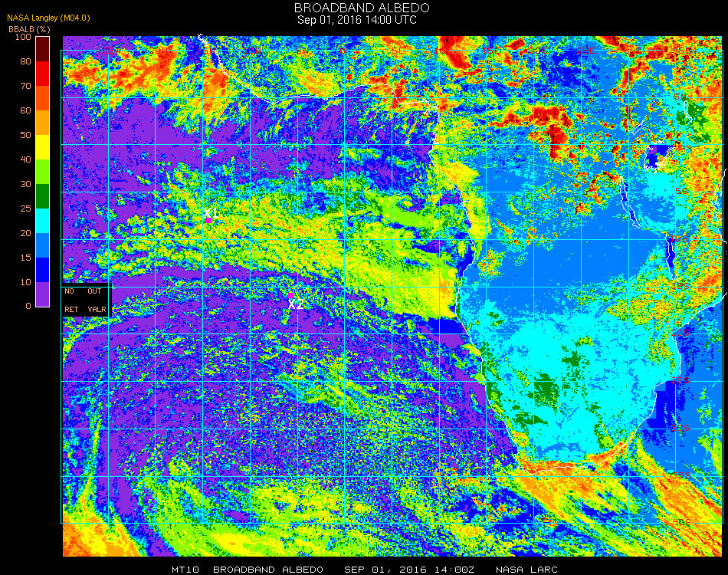Click the 5N latitude label
The width and height of the screenshot is (728, 575).
[x=680, y=97]
